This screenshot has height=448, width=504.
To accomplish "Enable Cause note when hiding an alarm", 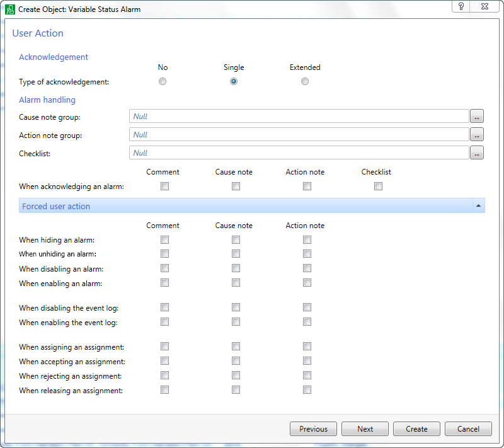I will pos(236,239).
